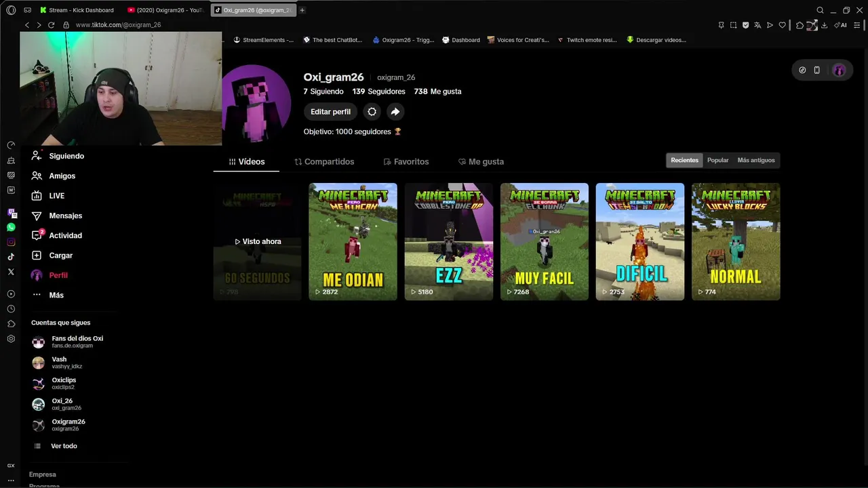The image size is (868, 488).
Task: Open browser downloads
Action: click(824, 25)
